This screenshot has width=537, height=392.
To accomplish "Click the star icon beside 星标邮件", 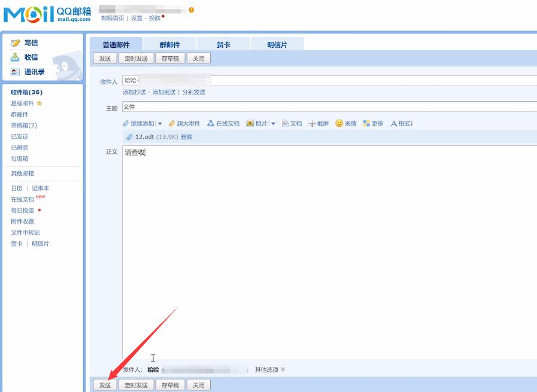I will [39, 103].
